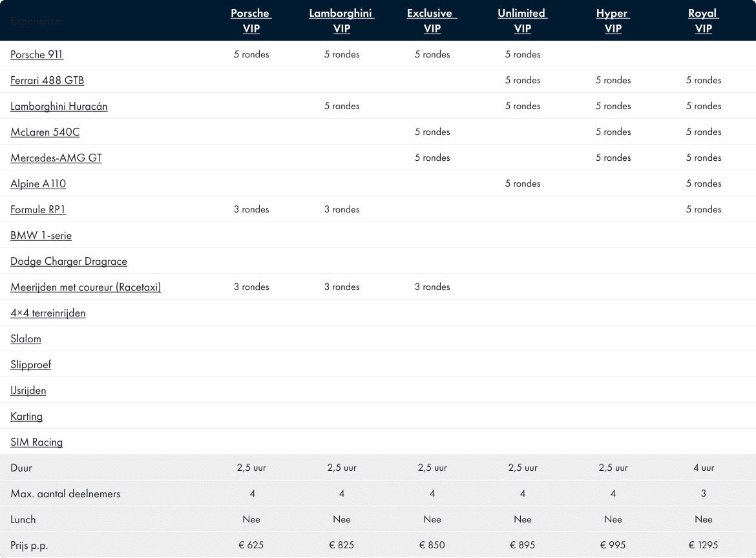756x558 pixels.
Task: Click '5 rondes' for Formule RP1 under Royal VIP
Action: pos(704,209)
